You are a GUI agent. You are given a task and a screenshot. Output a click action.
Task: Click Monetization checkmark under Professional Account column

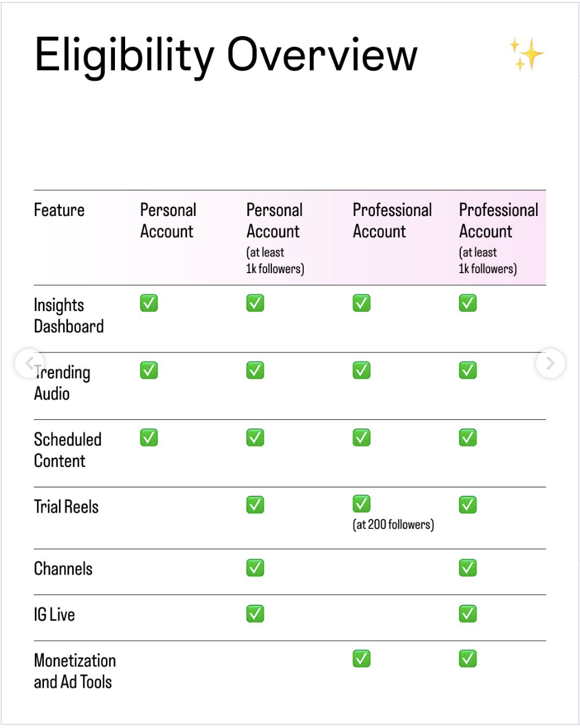(x=362, y=659)
